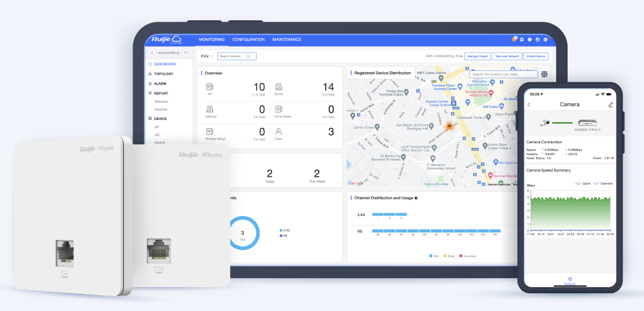The image size is (644, 311).
Task: Click the AP device icon in Overview
Action: 209,87
